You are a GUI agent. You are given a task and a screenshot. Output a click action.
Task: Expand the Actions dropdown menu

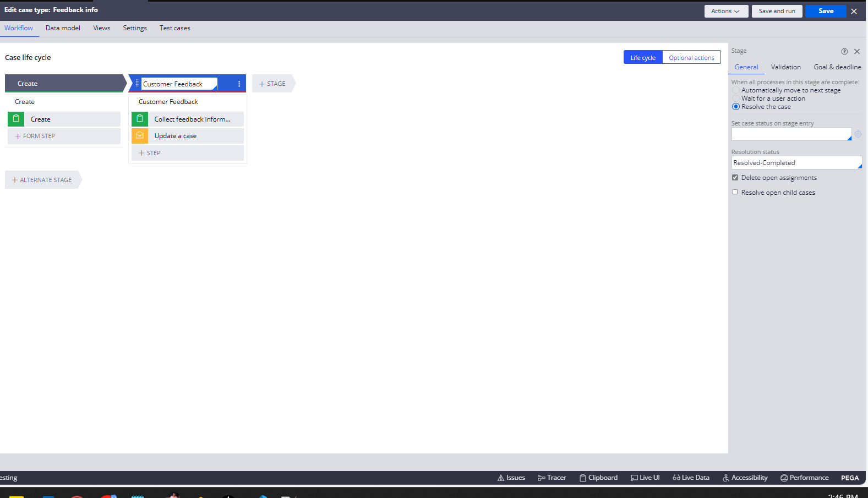point(725,11)
